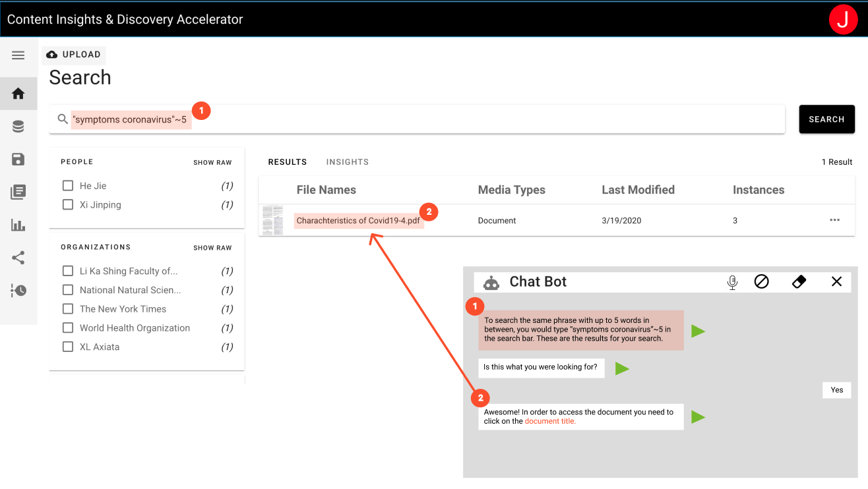Activate the Chat Bot microphone icon

click(x=732, y=282)
